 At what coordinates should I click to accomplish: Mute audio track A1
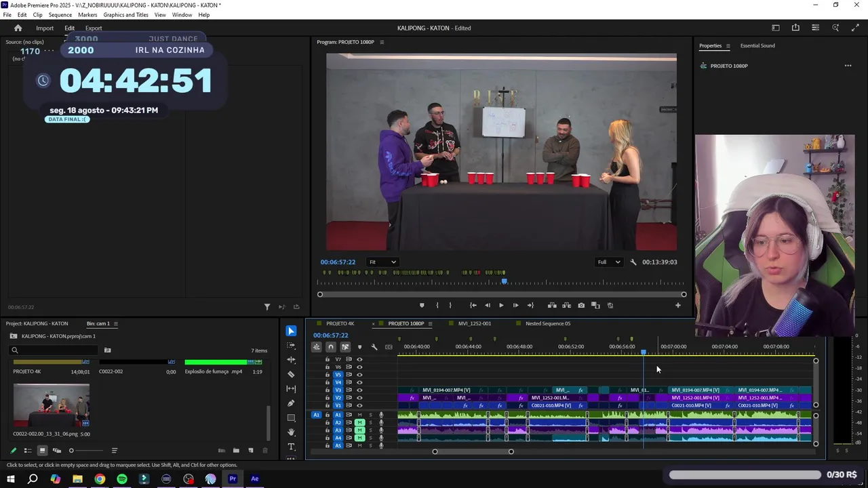click(360, 415)
